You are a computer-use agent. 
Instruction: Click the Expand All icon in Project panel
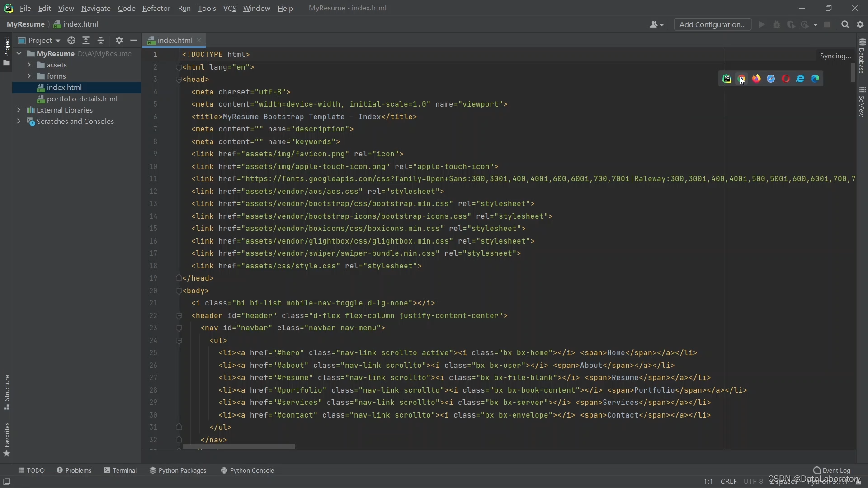(86, 41)
